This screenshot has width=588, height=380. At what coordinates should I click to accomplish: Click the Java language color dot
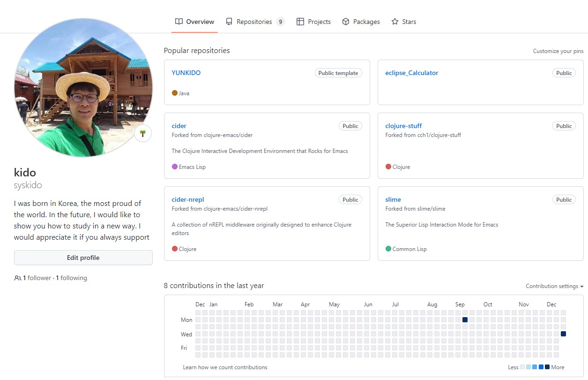click(x=175, y=93)
